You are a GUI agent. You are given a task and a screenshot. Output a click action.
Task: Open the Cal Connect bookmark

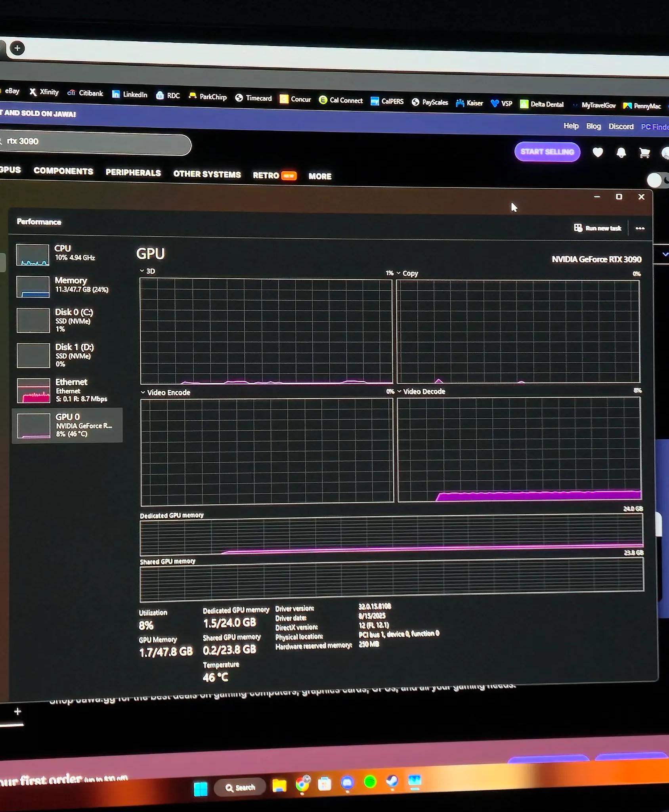click(x=341, y=100)
